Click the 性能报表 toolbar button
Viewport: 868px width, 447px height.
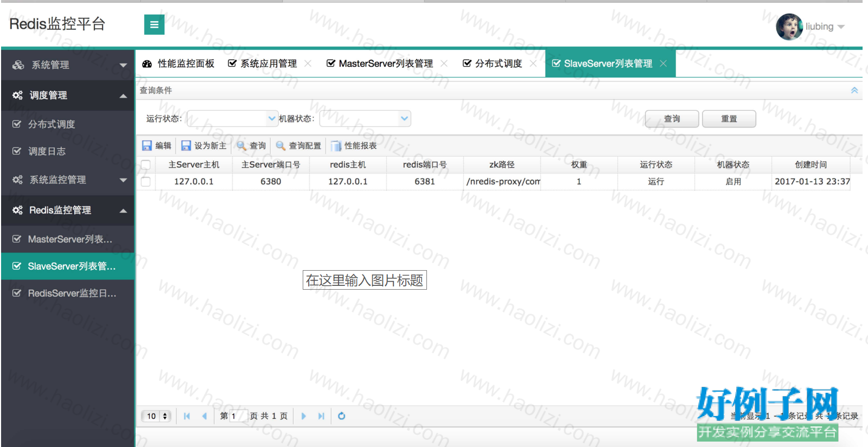pos(354,145)
